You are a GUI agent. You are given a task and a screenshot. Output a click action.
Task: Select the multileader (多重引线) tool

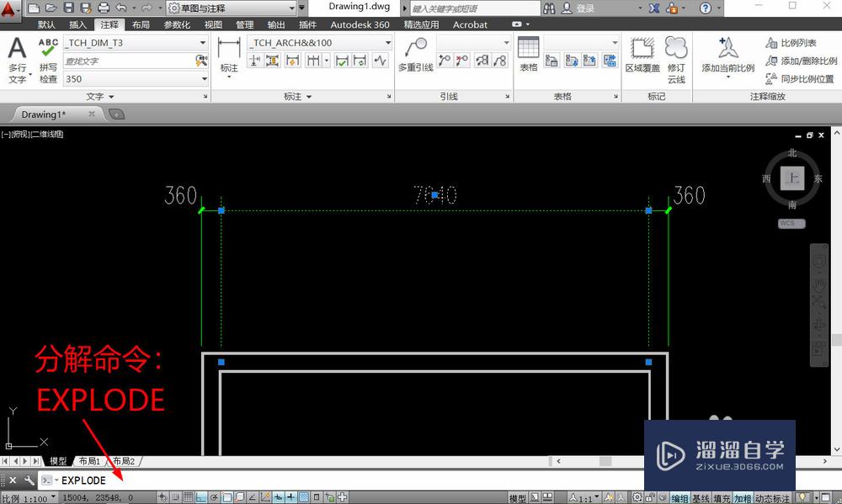click(x=416, y=55)
